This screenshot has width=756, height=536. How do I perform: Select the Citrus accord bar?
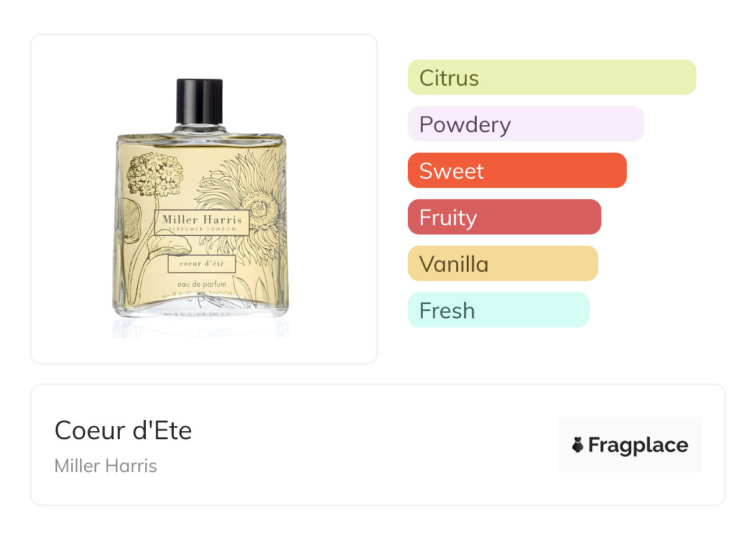pos(551,78)
